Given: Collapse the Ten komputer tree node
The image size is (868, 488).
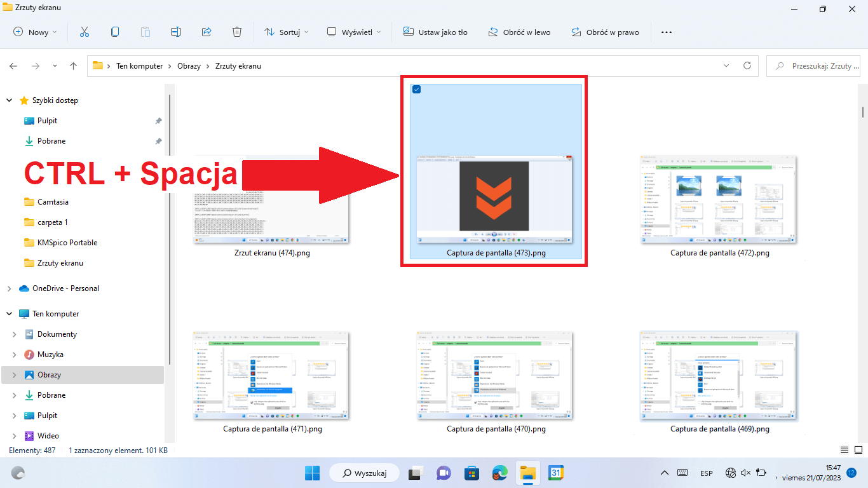Looking at the screenshot, I should pos(9,314).
